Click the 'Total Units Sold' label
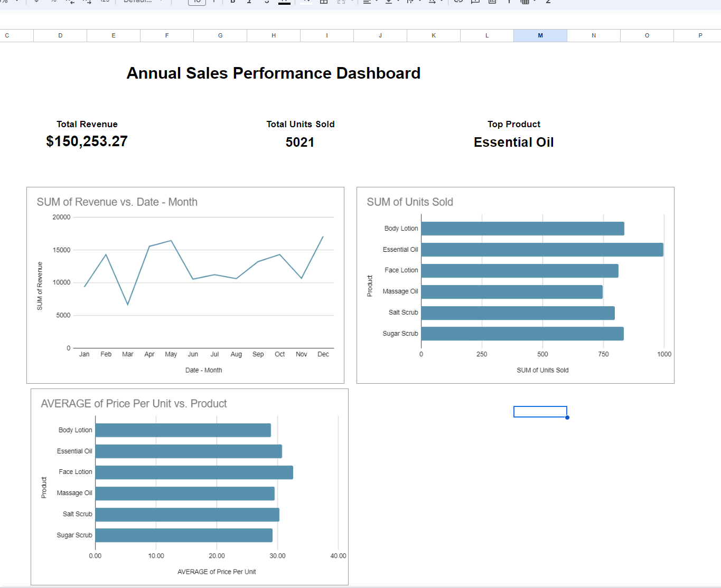721x588 pixels. tap(301, 124)
